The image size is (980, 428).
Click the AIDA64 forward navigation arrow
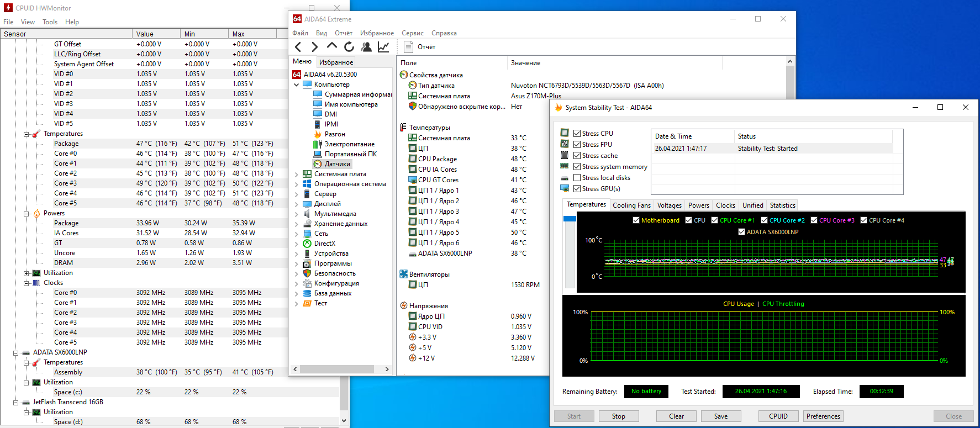[x=315, y=47]
